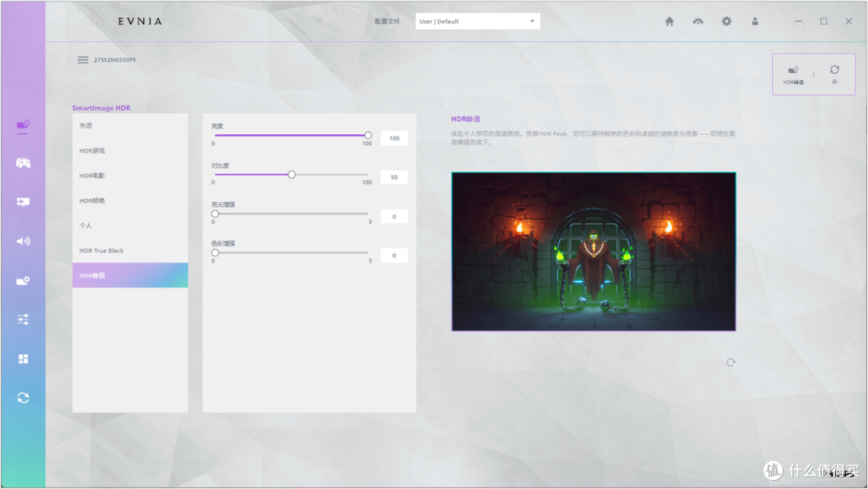The width and height of the screenshot is (868, 489).
Task: Open the gauge dashboard icon in header
Action: click(x=698, y=21)
